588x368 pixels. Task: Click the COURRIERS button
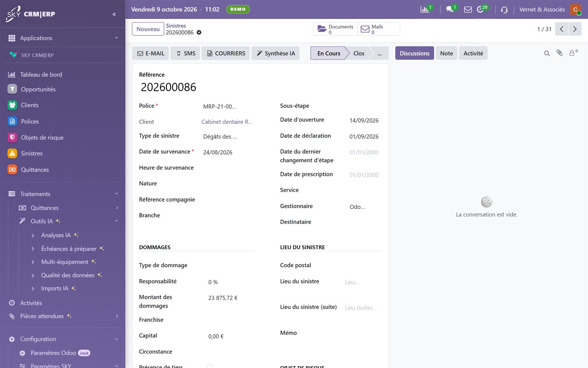point(226,53)
